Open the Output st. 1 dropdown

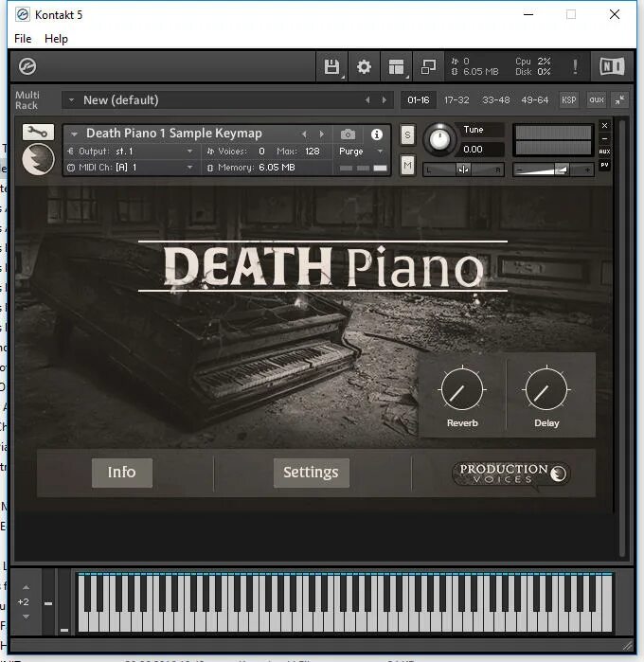(189, 152)
